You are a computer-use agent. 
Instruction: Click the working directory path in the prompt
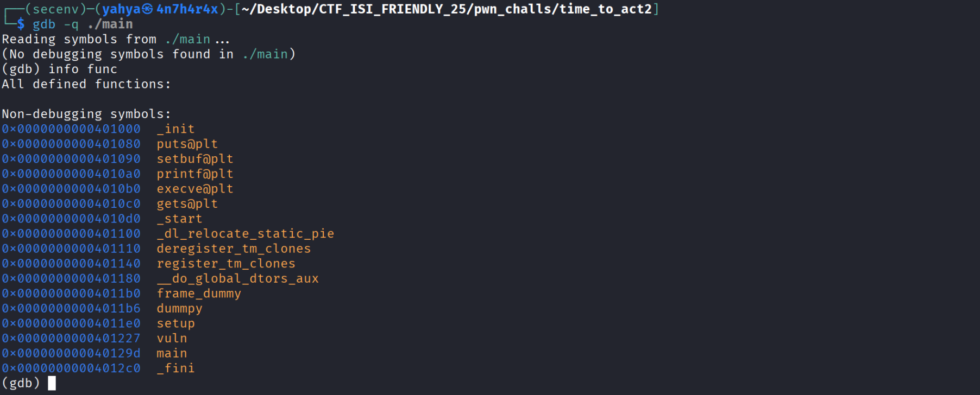pos(447,9)
